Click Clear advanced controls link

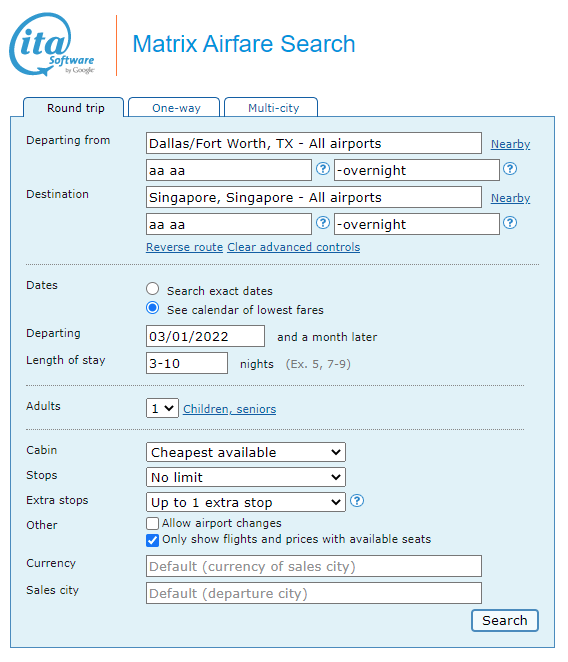[x=294, y=247]
